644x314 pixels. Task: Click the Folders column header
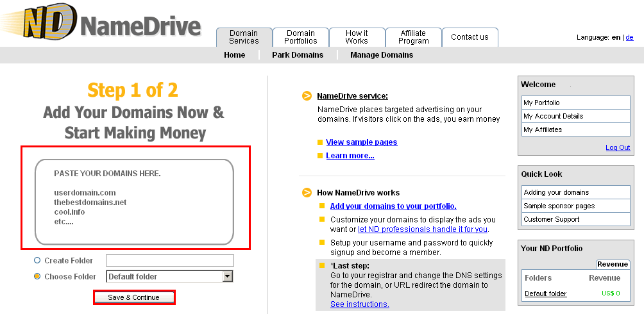coord(538,278)
